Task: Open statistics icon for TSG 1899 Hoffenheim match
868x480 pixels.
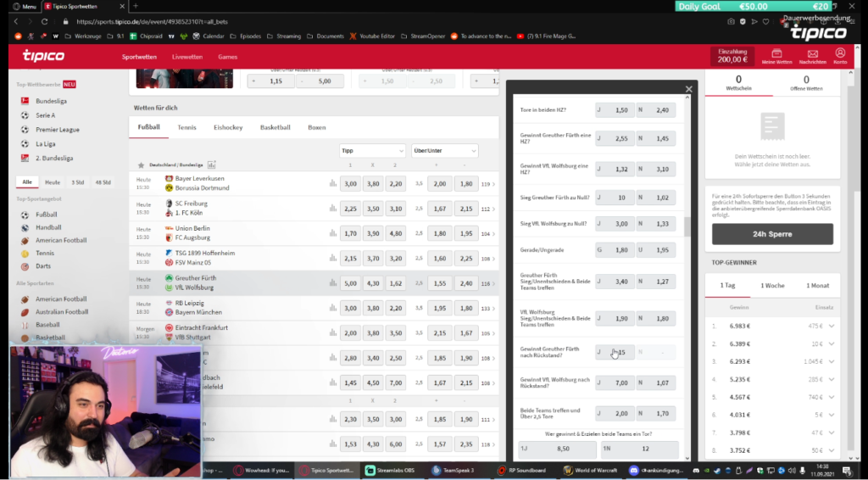Action: pyautogui.click(x=332, y=258)
